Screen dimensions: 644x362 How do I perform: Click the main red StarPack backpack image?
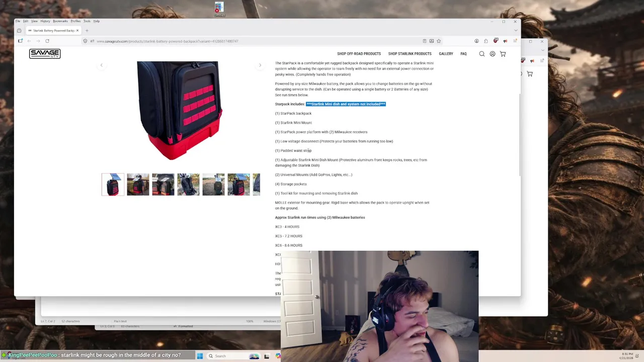(x=180, y=111)
